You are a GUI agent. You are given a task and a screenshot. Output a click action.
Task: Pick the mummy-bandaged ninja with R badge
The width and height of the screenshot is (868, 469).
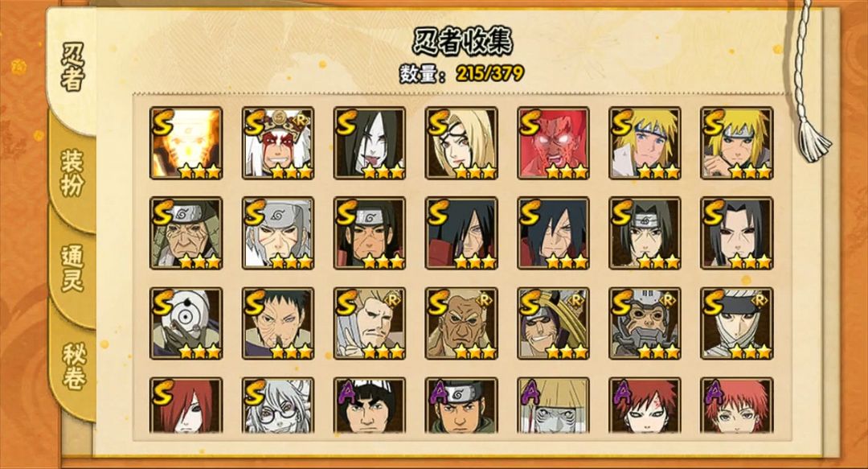(x=737, y=323)
